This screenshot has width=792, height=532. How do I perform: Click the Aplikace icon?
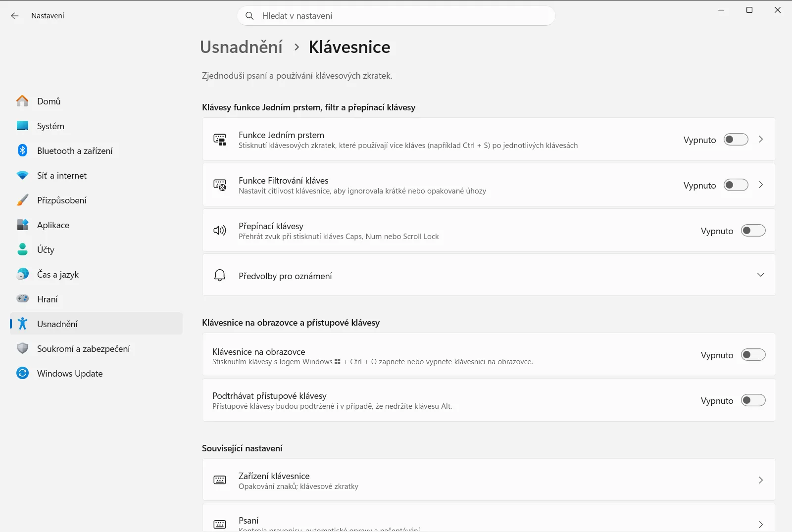coord(22,225)
